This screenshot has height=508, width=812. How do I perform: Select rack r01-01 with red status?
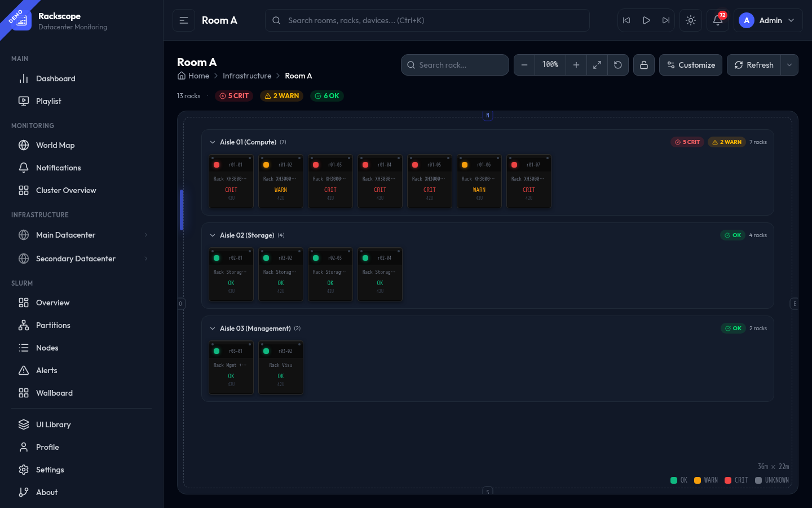(231, 181)
